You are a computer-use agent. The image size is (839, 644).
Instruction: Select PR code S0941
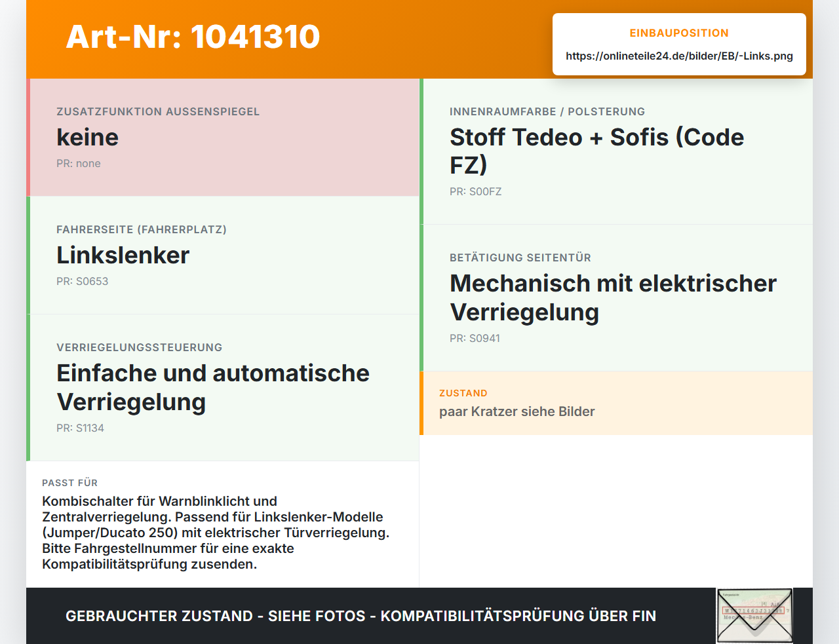(475, 338)
